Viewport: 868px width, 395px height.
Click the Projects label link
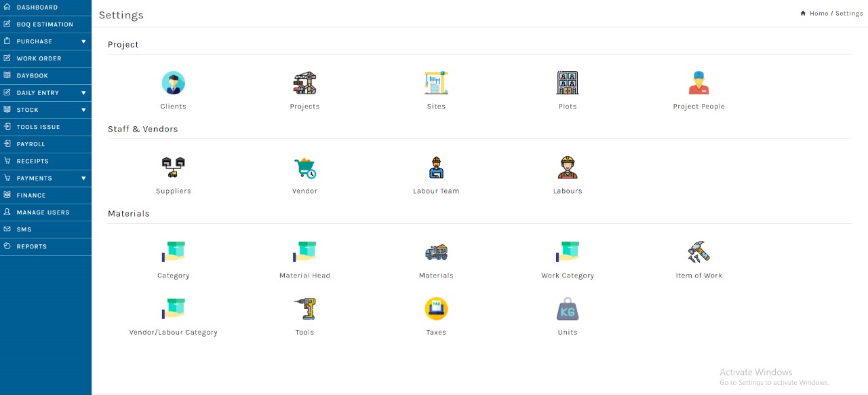(x=304, y=107)
